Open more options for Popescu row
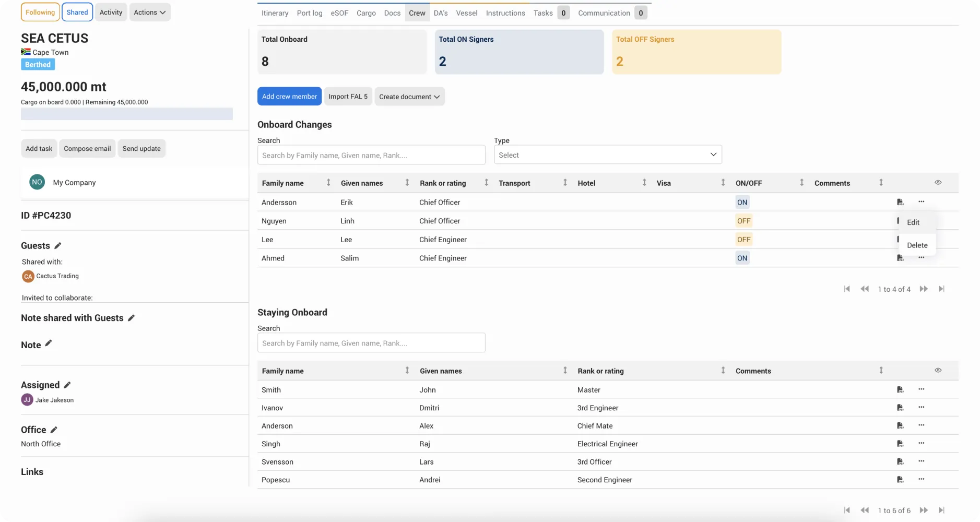Viewport: 980px width, 522px height. click(922, 479)
